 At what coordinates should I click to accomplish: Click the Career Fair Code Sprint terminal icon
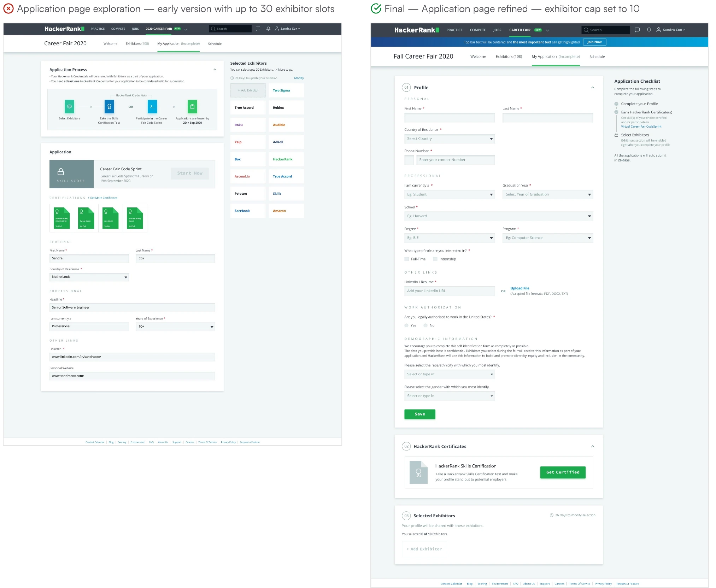pyautogui.click(x=152, y=106)
